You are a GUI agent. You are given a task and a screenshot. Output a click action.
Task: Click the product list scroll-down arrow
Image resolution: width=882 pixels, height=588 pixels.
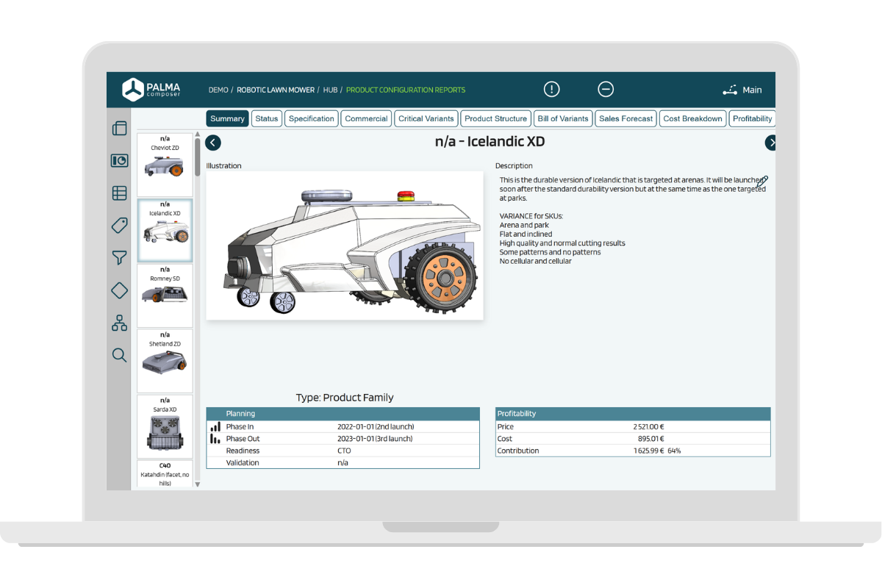tap(197, 484)
